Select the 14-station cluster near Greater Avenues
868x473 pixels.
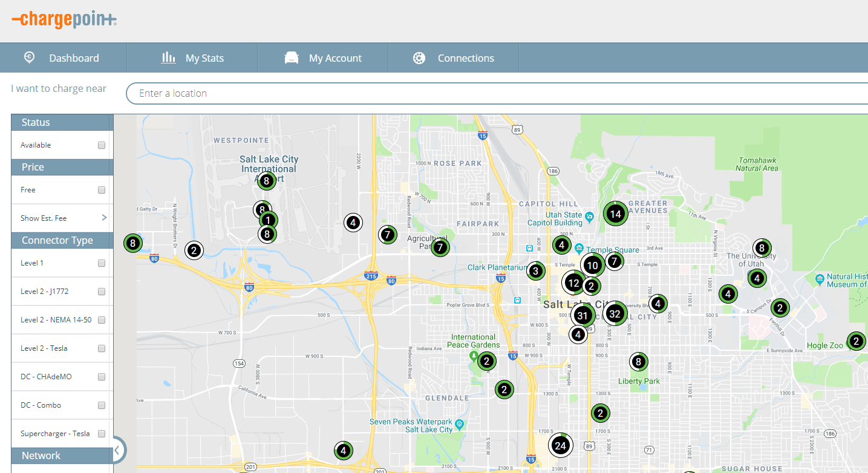[615, 214]
